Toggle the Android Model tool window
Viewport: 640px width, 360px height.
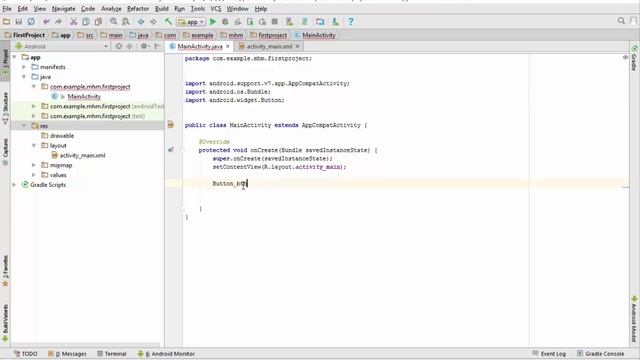tap(634, 319)
